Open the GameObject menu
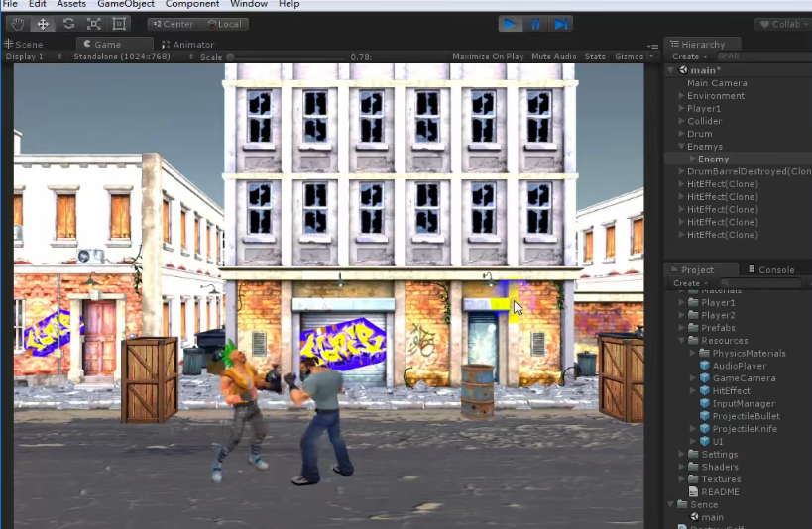 (x=126, y=4)
